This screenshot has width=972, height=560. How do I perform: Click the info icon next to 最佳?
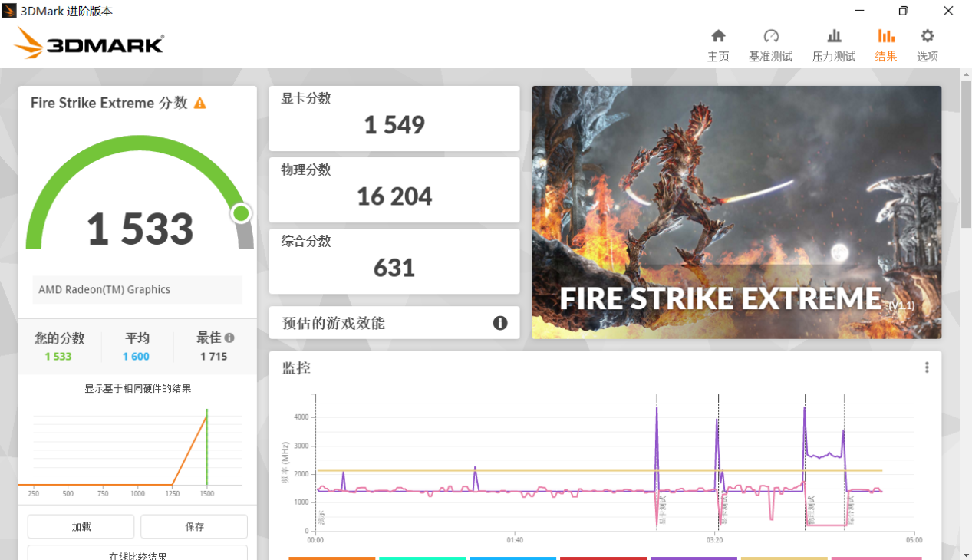tap(229, 338)
